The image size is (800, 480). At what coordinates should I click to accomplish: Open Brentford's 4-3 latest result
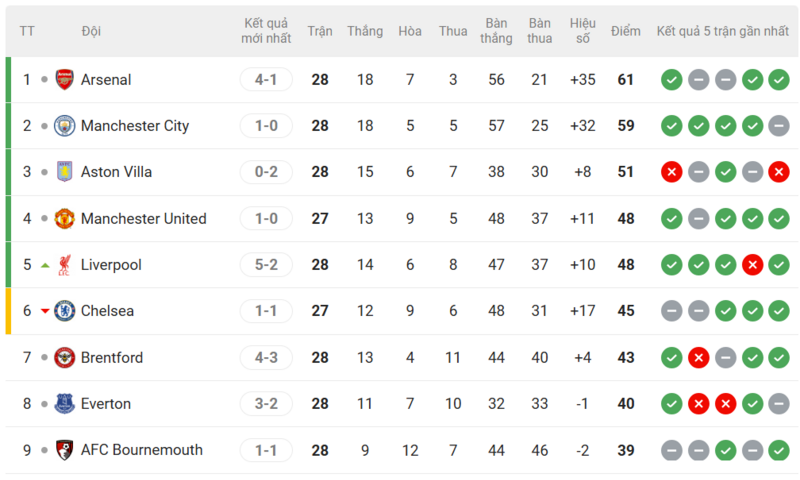[266, 358]
